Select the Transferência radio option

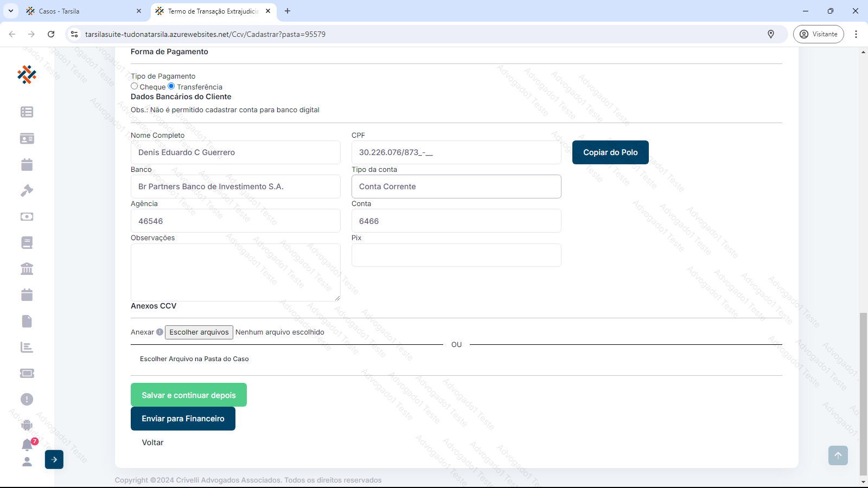coord(171,86)
